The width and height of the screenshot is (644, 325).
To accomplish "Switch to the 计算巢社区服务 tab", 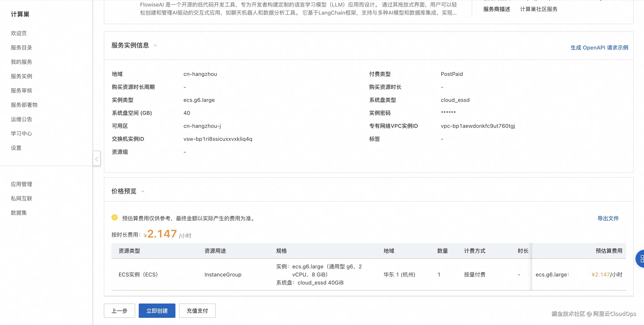I will pos(539,9).
